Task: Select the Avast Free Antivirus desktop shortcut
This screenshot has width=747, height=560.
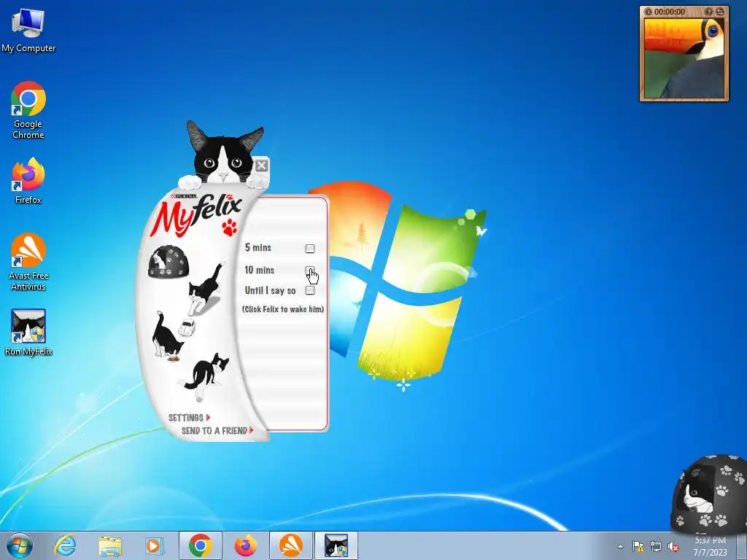Action: coord(28,262)
